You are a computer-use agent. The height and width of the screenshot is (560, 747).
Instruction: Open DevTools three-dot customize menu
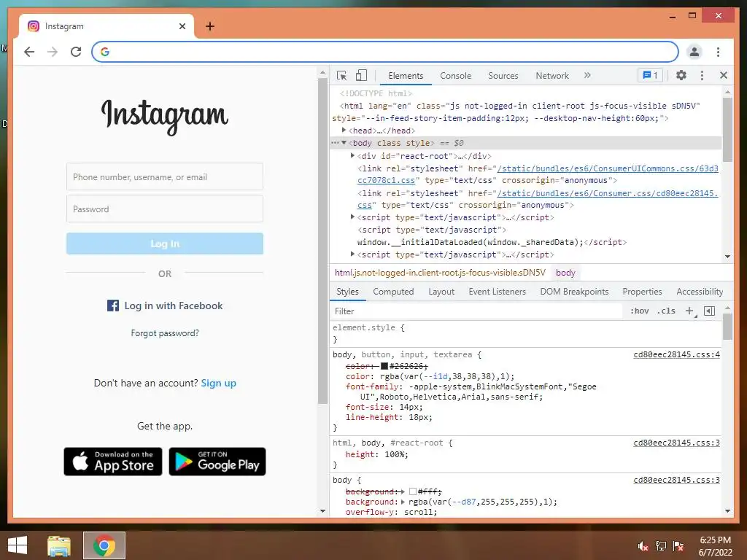(702, 75)
